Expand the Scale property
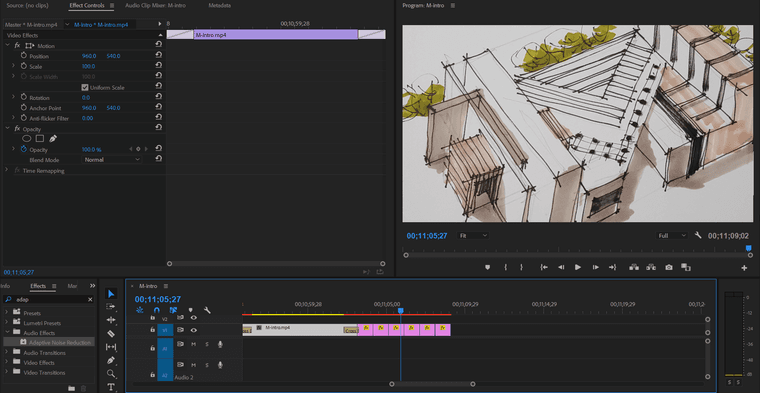Image resolution: width=760 pixels, height=393 pixels. click(x=14, y=66)
